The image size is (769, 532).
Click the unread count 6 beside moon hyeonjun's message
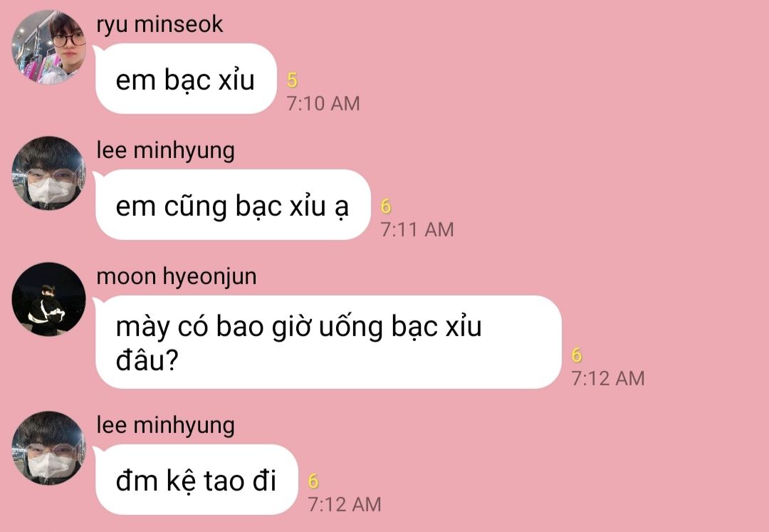pos(577,355)
